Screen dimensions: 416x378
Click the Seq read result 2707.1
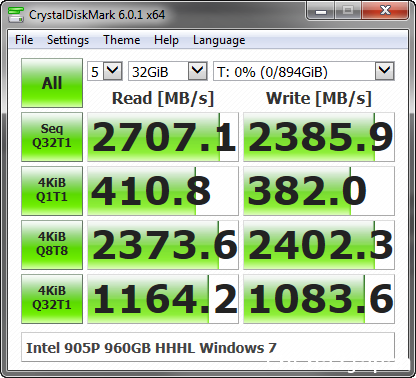163,137
